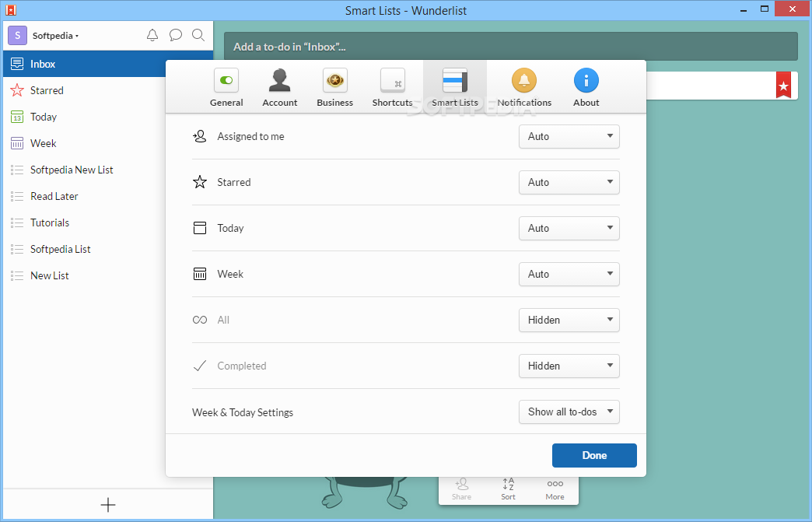Open the Starred Auto dropdown
This screenshot has height=522, width=812.
click(569, 182)
